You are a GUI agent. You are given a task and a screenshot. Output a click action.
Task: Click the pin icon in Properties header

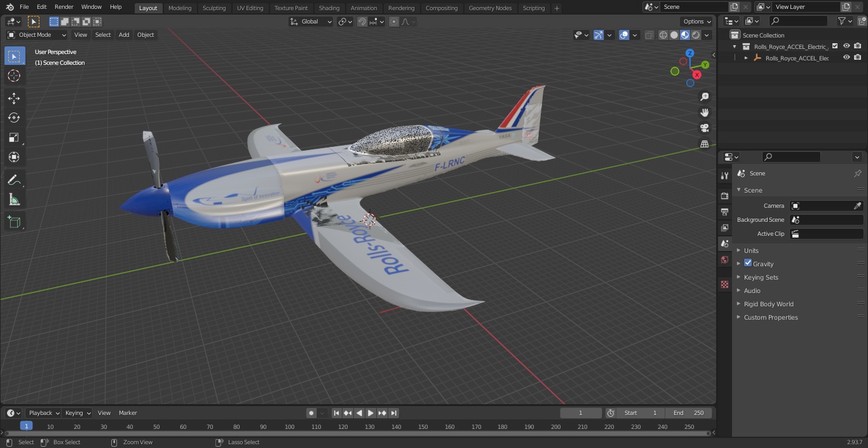(x=857, y=173)
